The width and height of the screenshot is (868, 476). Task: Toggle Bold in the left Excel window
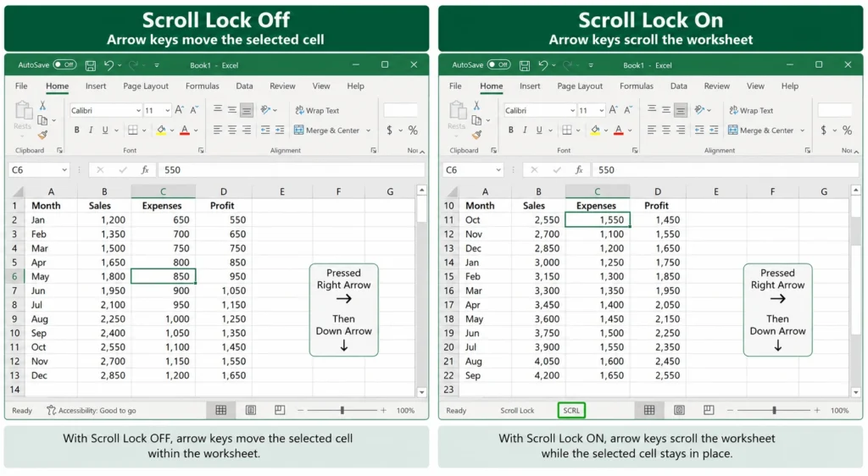pyautogui.click(x=76, y=130)
